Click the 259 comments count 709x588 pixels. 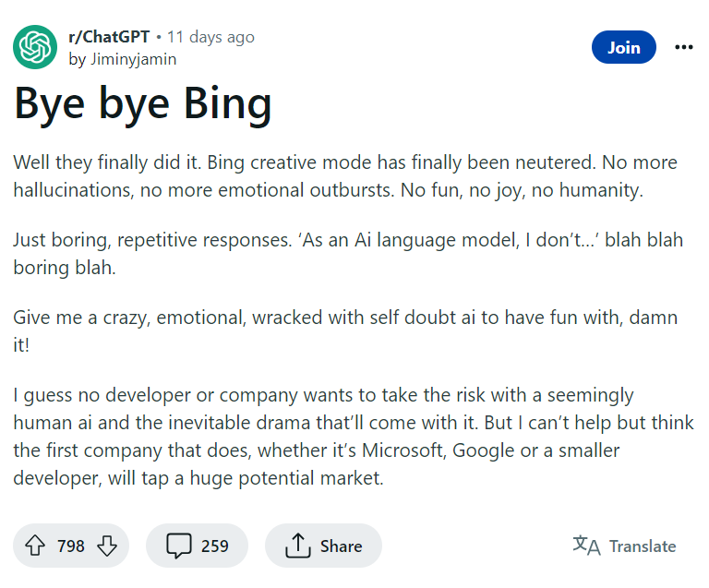[x=215, y=546]
